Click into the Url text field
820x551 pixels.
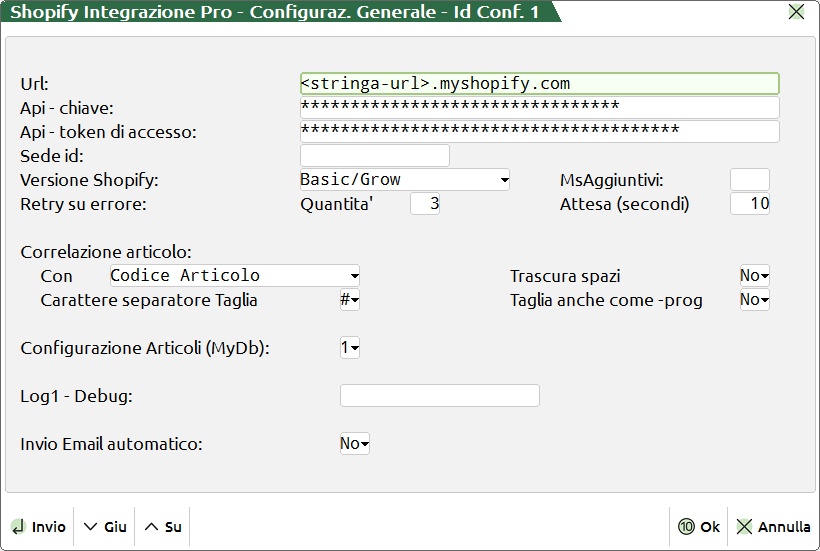pyautogui.click(x=539, y=84)
